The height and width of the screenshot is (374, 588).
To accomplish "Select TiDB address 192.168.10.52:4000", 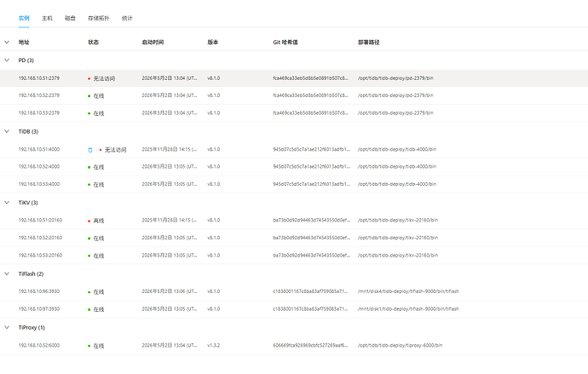I will (39, 166).
